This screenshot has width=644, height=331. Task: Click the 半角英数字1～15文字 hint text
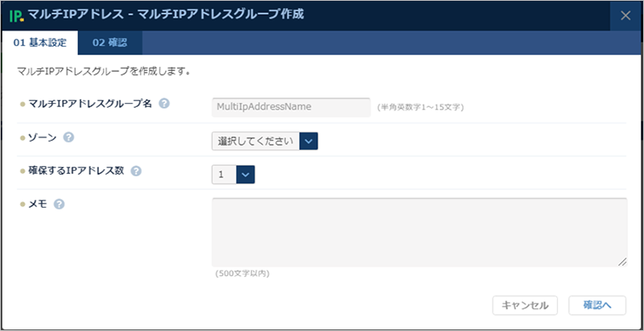[x=419, y=106]
